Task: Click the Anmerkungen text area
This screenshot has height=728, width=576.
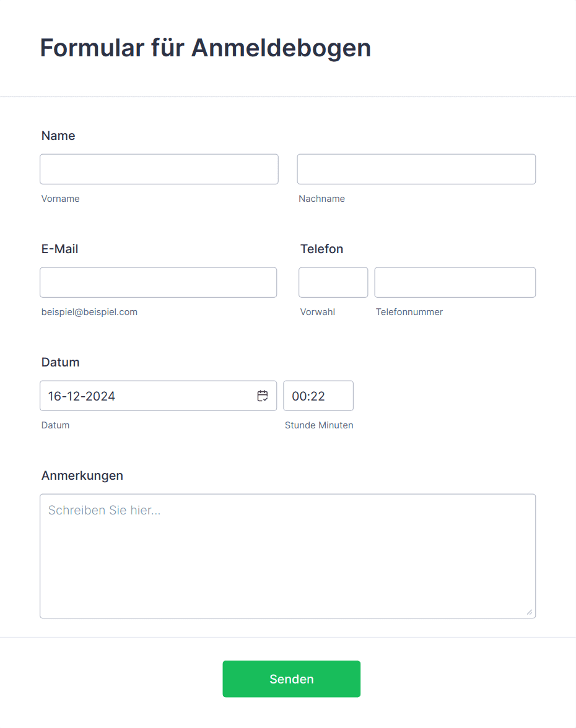Action: pyautogui.click(x=287, y=556)
